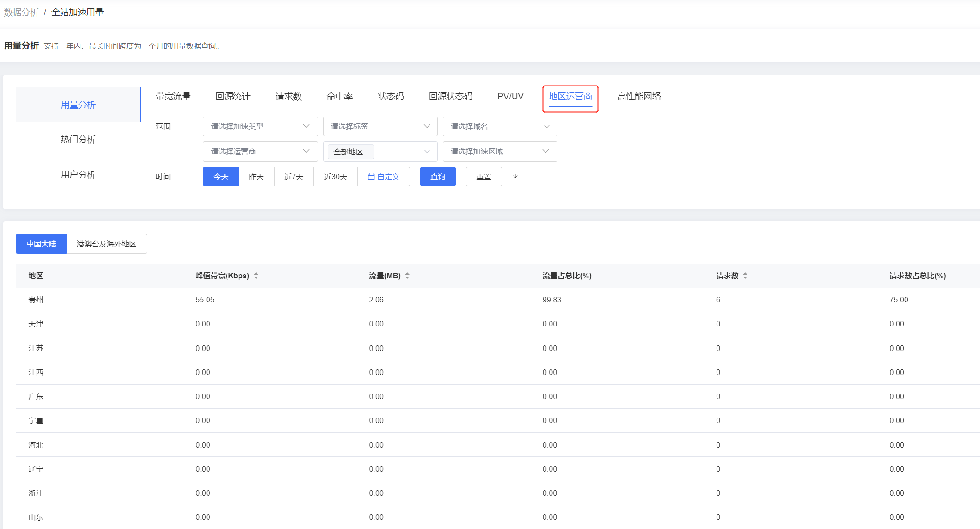Click the 江西 region row
Viewport: 980px width, 529px height.
click(x=498, y=372)
